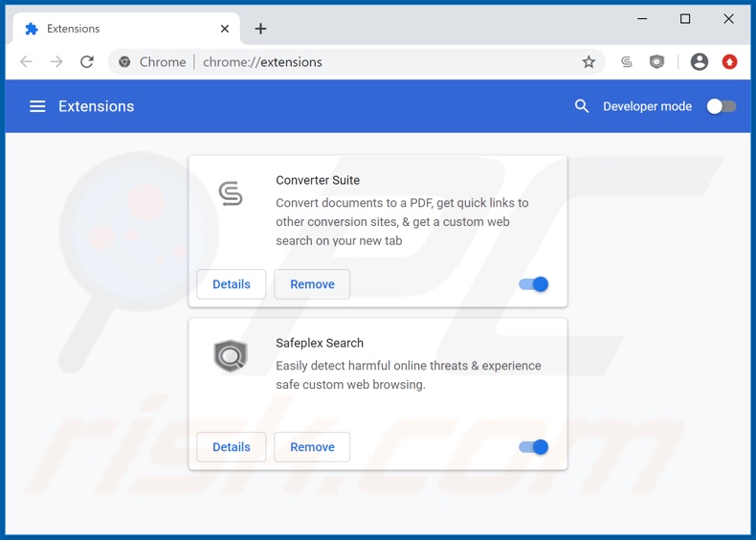Close the Chrome window
The image size is (756, 540).
(x=728, y=19)
